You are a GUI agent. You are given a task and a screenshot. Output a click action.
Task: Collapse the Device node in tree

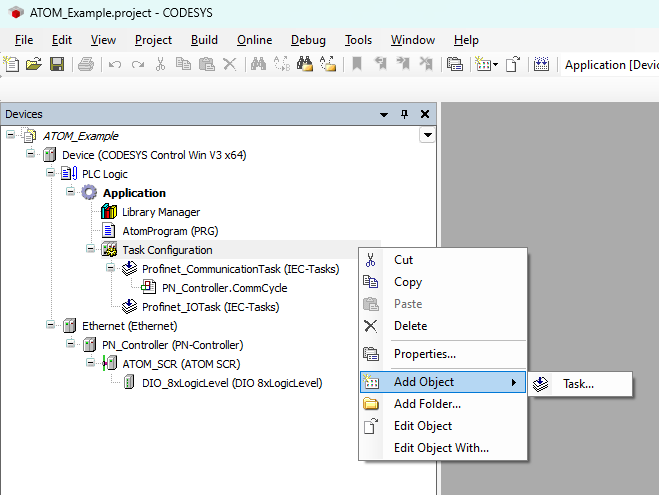click(30, 153)
